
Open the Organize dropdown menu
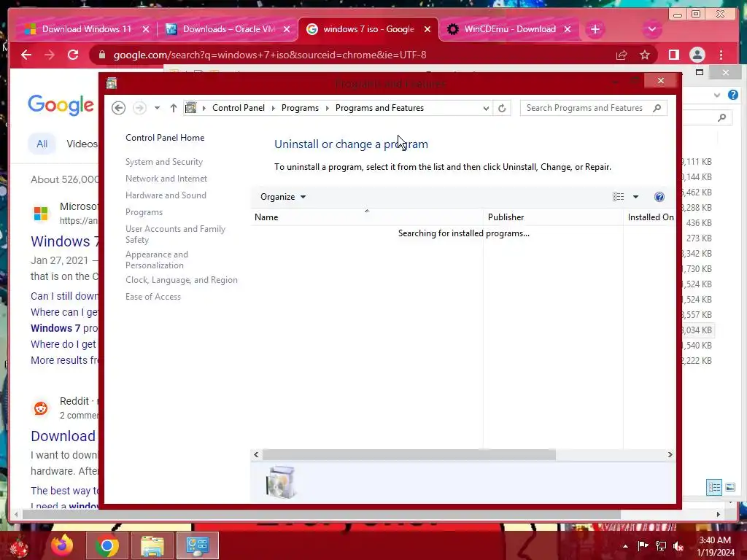tap(283, 197)
